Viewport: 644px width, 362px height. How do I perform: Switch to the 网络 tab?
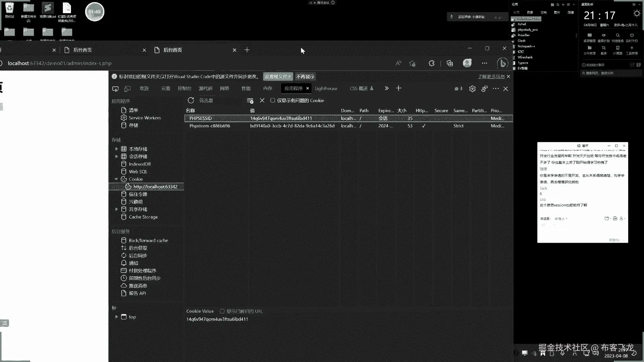pyautogui.click(x=224, y=88)
